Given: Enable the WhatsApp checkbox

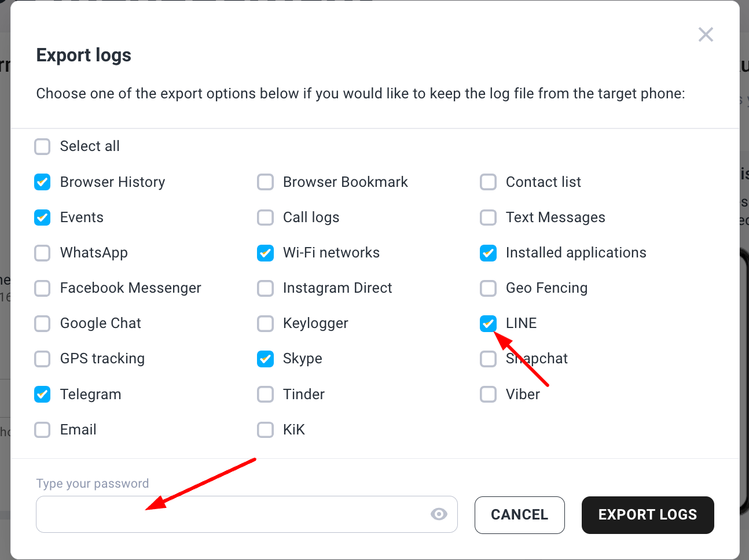Looking at the screenshot, I should (x=42, y=253).
